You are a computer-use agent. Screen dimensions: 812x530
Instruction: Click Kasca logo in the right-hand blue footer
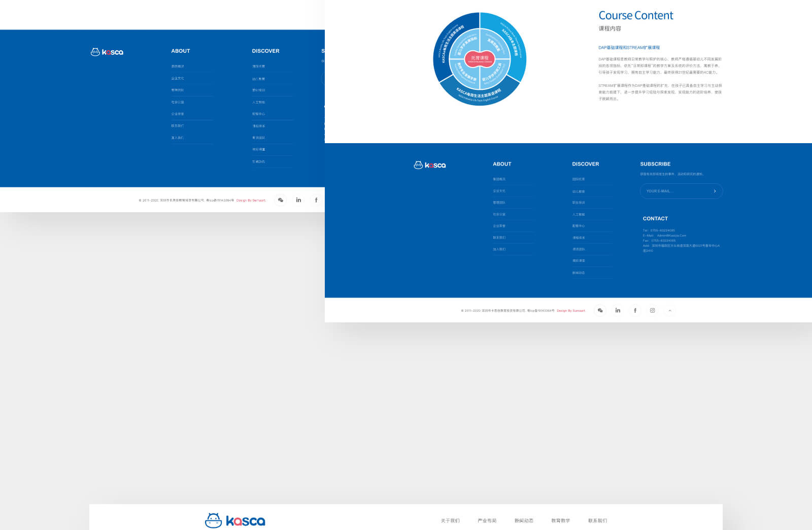(429, 165)
